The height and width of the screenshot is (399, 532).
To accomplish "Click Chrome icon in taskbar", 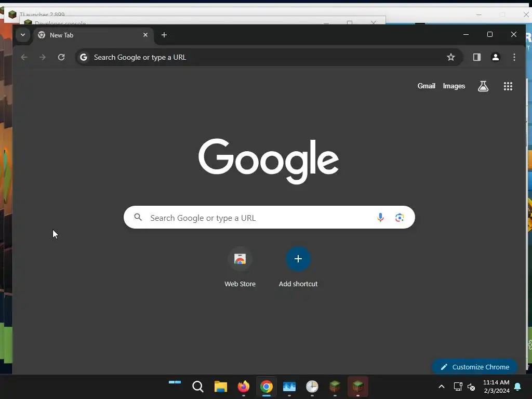I will click(x=267, y=387).
